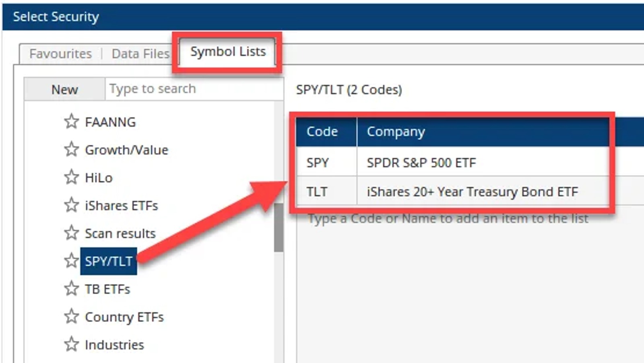Mark Industries list as favourite
This screenshot has height=363, width=644.
click(71, 344)
